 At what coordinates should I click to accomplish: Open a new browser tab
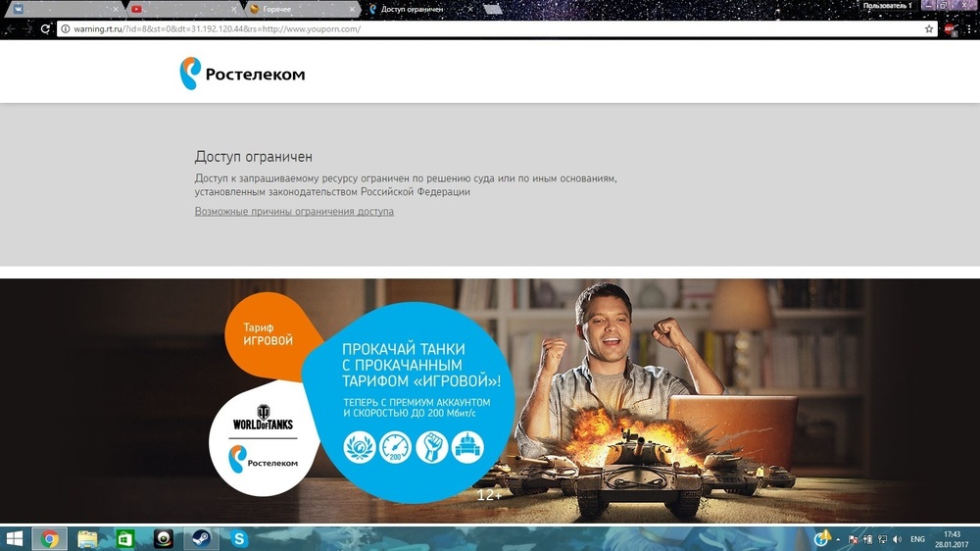click(493, 10)
